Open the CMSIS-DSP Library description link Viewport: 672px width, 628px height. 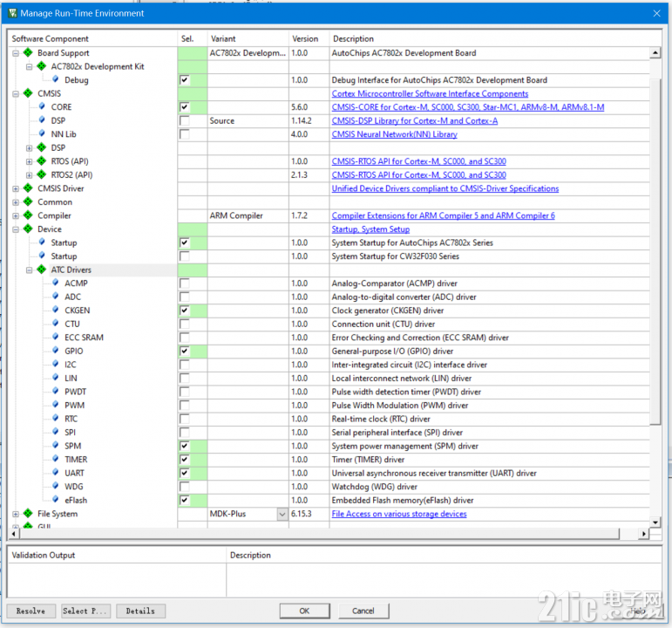(414, 120)
